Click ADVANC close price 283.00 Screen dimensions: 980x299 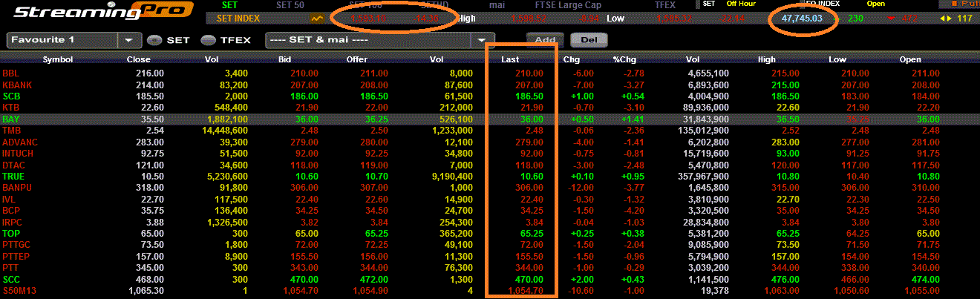tap(149, 142)
